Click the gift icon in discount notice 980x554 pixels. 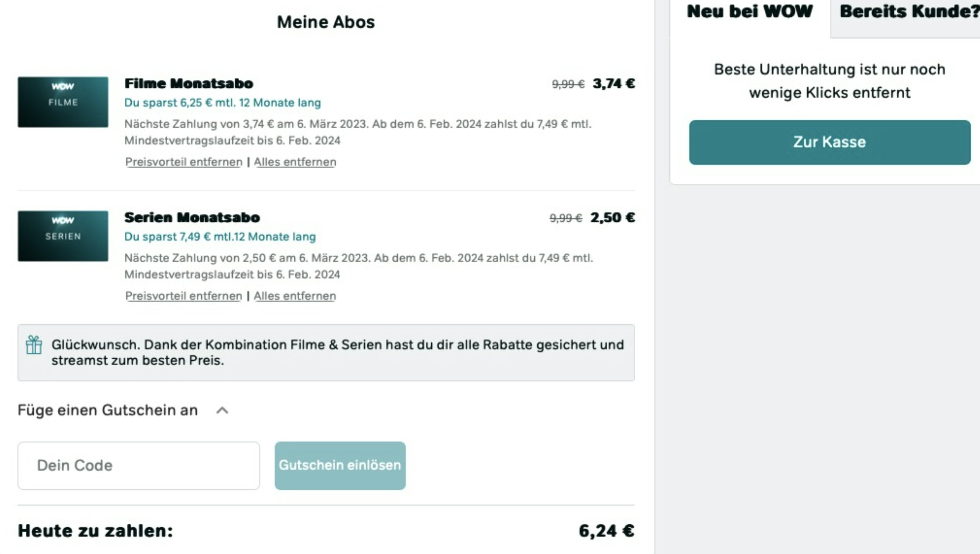(34, 345)
